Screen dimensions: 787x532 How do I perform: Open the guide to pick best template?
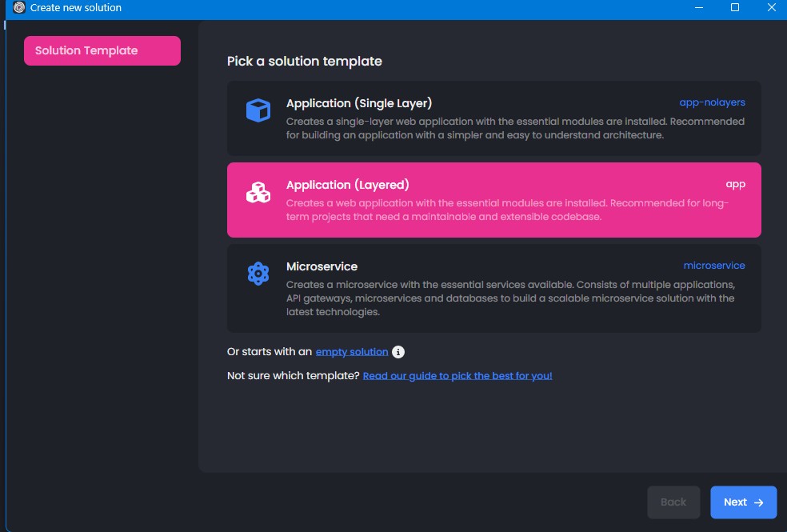(457, 375)
